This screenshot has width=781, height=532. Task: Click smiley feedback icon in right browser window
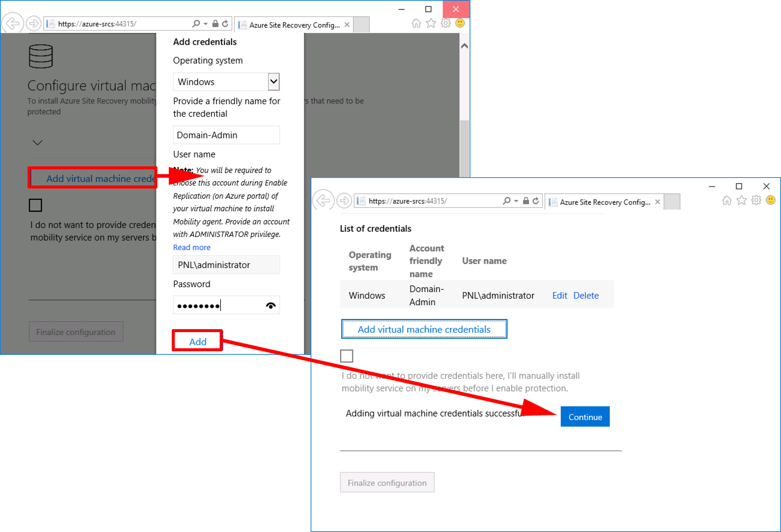tap(771, 200)
